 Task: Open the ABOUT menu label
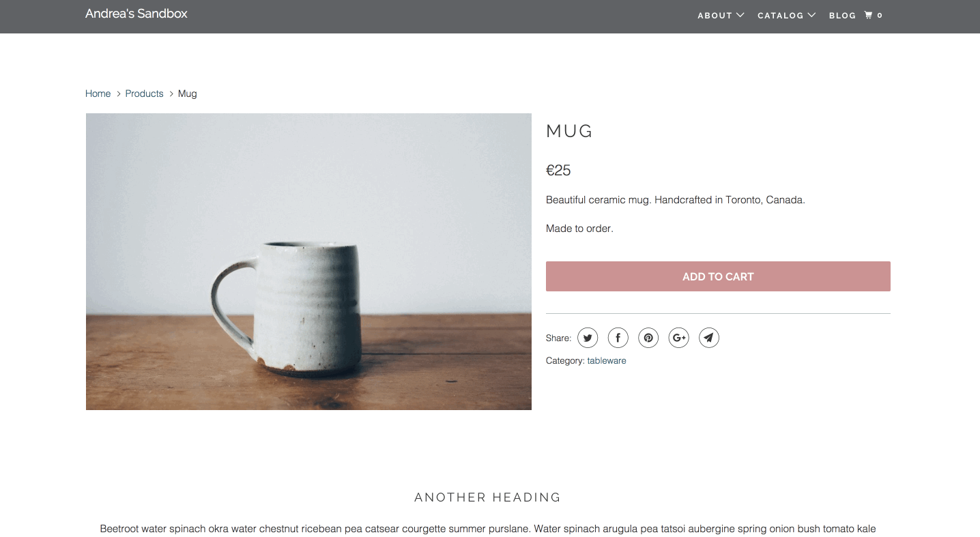[x=715, y=15]
